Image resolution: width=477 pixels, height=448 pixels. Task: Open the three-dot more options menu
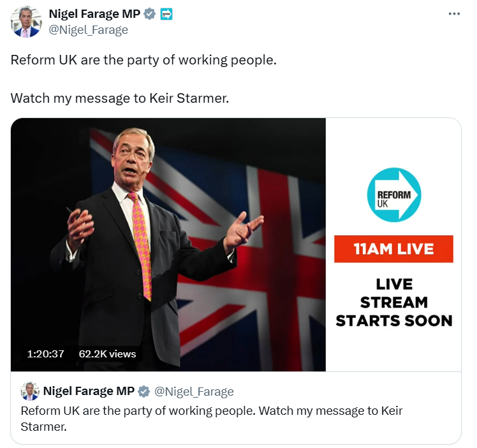pos(454,14)
